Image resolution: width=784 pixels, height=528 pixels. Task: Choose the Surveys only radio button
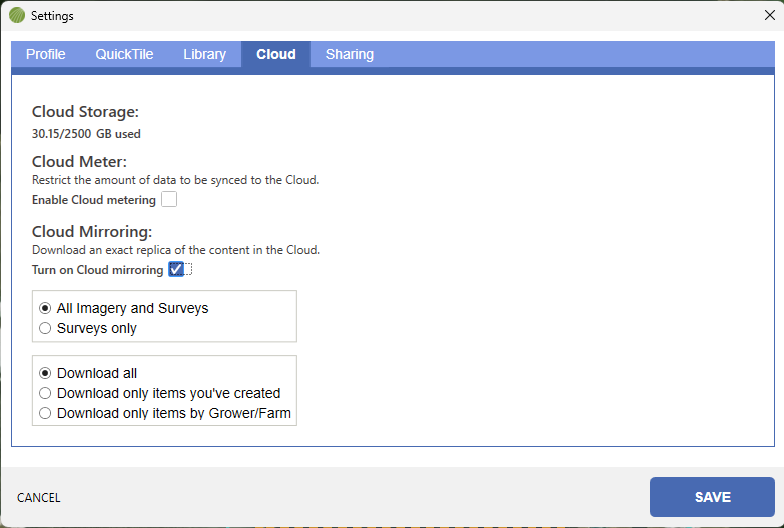click(45, 328)
